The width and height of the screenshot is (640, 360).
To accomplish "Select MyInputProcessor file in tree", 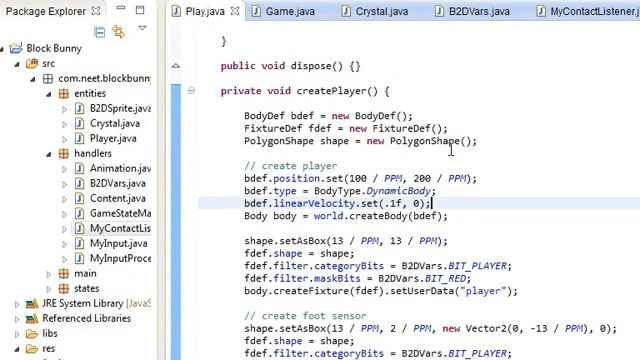I will pyautogui.click(x=120, y=258).
